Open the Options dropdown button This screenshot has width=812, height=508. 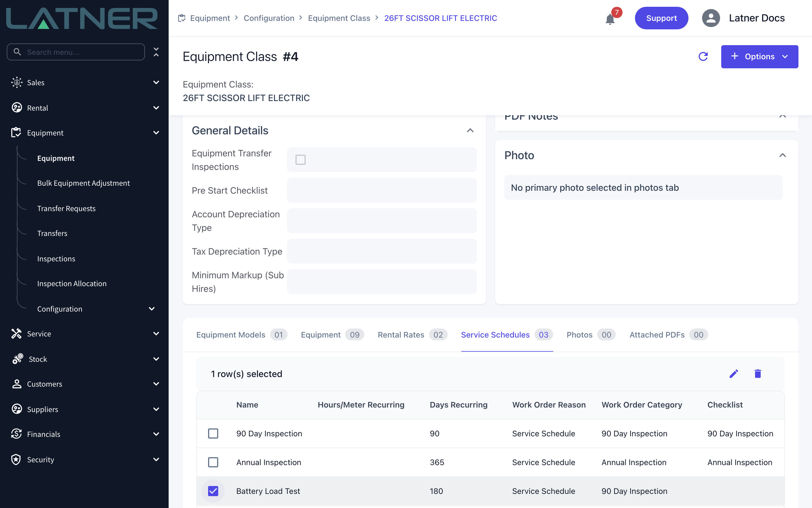[x=759, y=56]
